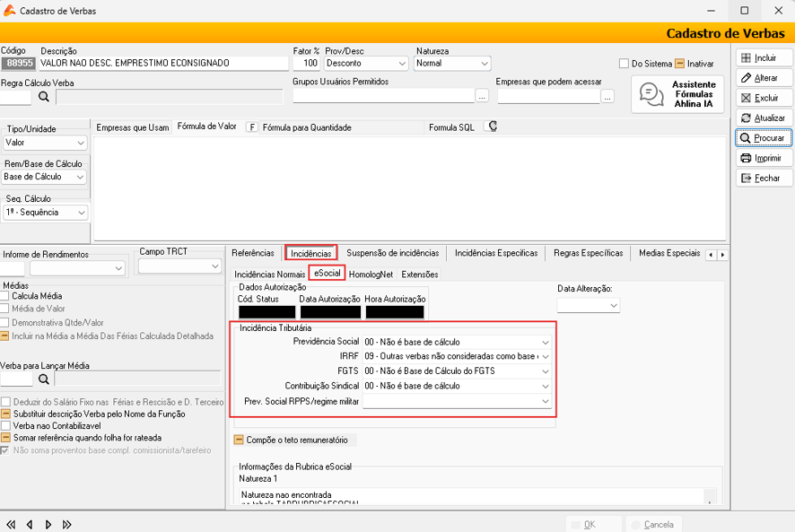This screenshot has height=532, width=795.
Task: Select Extensões sub-tab
Action: [420, 274]
